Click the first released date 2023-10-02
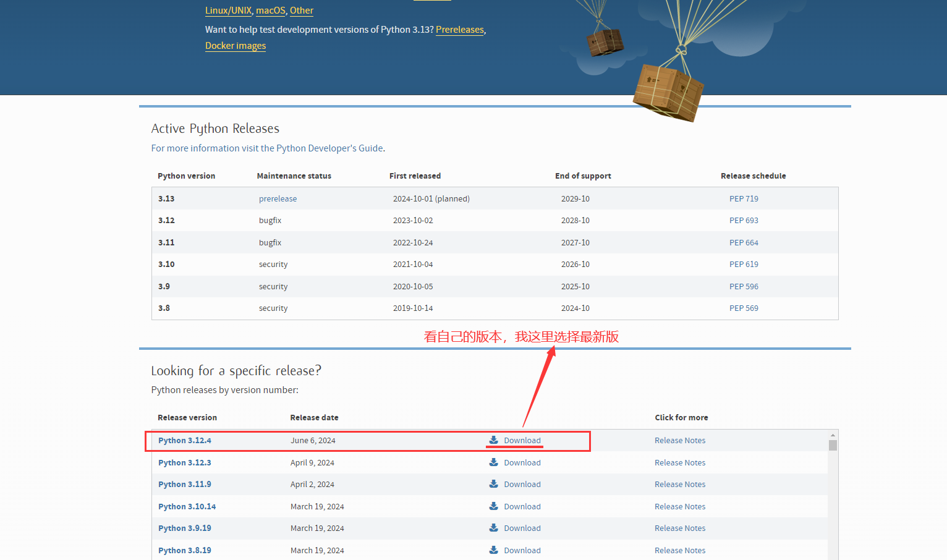 click(413, 220)
